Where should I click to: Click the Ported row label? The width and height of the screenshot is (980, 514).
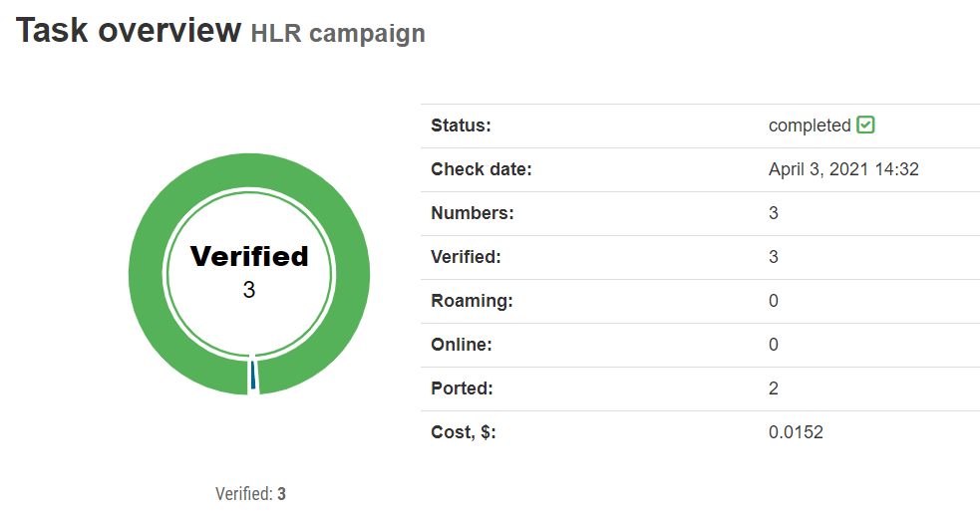pyautogui.click(x=462, y=388)
